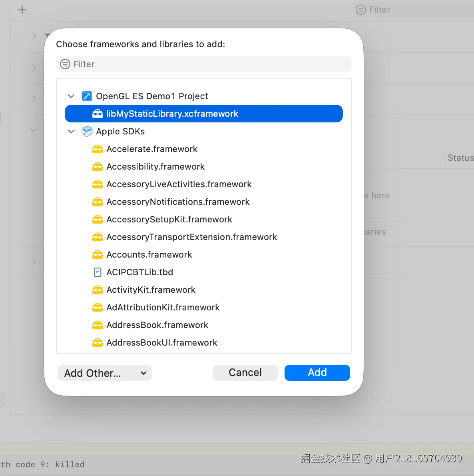Click the AccessoryTransportExtension.framework icon
Screen dimensions: 474x476
point(98,237)
